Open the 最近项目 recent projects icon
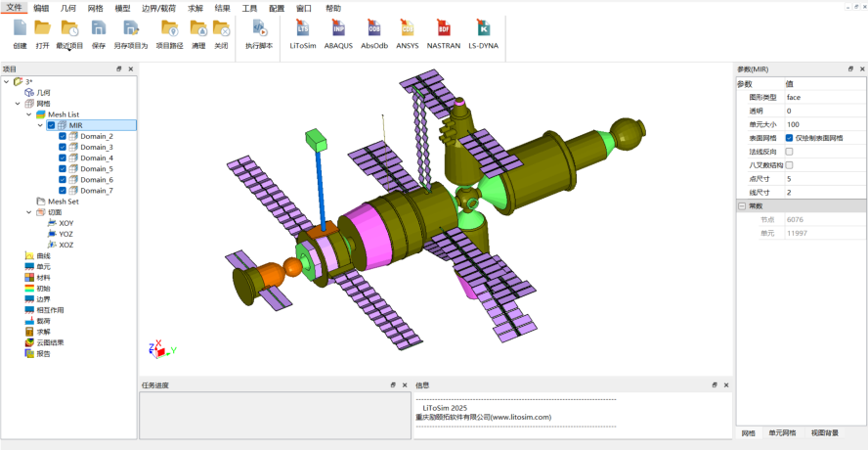This screenshot has height=450, width=868. (69, 28)
